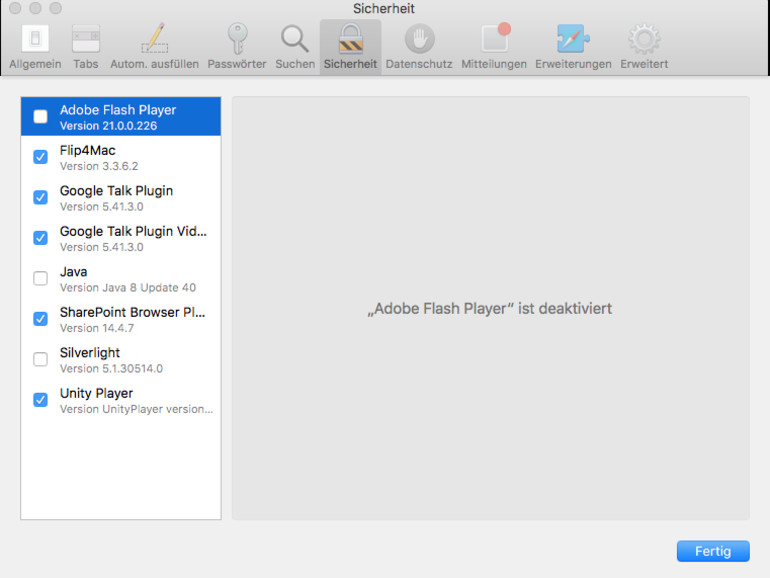Open the Mitteilungen notification icon
The height and width of the screenshot is (578, 770).
[495, 37]
